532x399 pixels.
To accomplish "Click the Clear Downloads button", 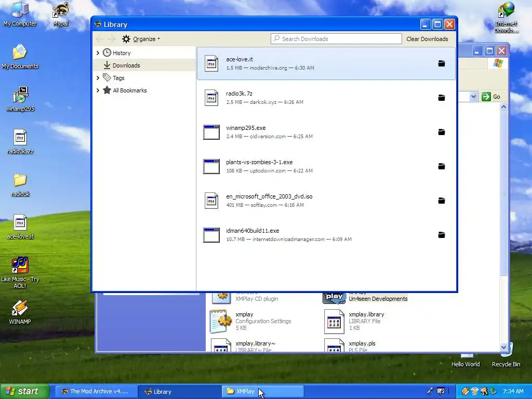I will [x=427, y=39].
